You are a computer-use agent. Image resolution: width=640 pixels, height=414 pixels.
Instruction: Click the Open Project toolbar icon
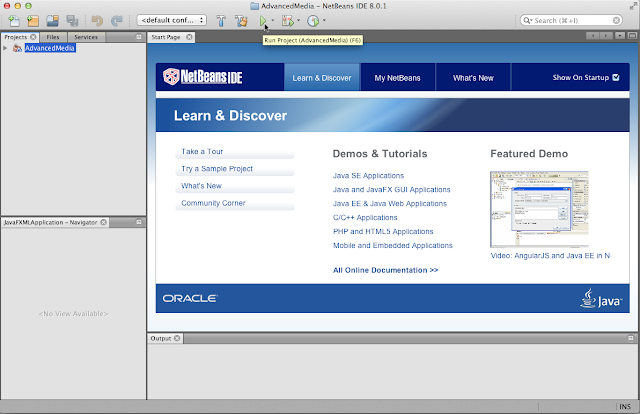(52, 20)
